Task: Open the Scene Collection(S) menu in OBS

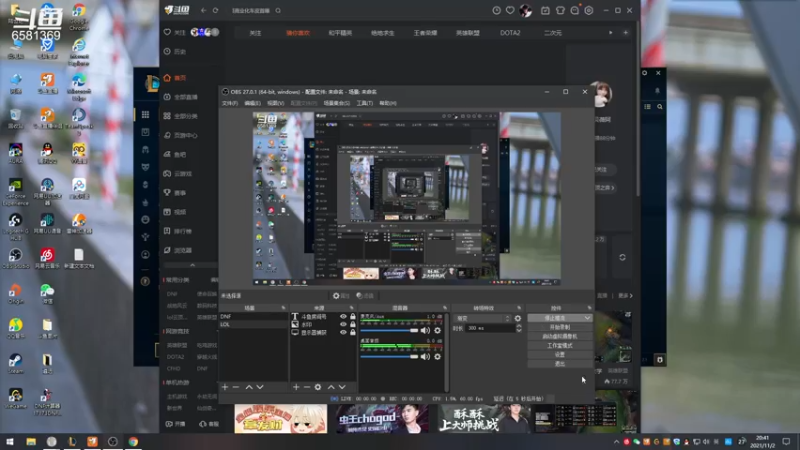Action: [337, 103]
